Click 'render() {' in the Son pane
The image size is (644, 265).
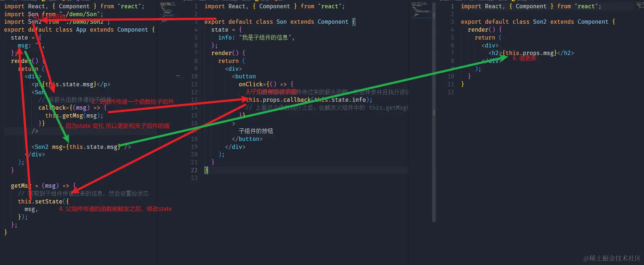(228, 53)
